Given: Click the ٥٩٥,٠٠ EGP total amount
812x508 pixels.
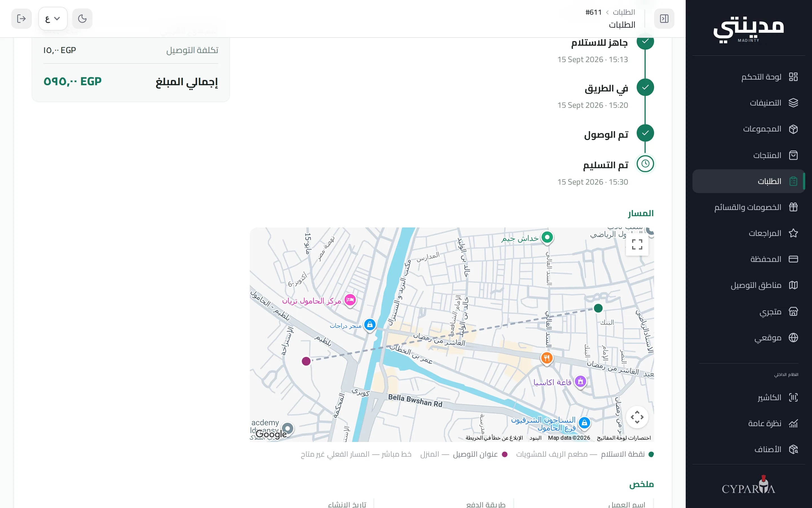Looking at the screenshot, I should coord(72,82).
